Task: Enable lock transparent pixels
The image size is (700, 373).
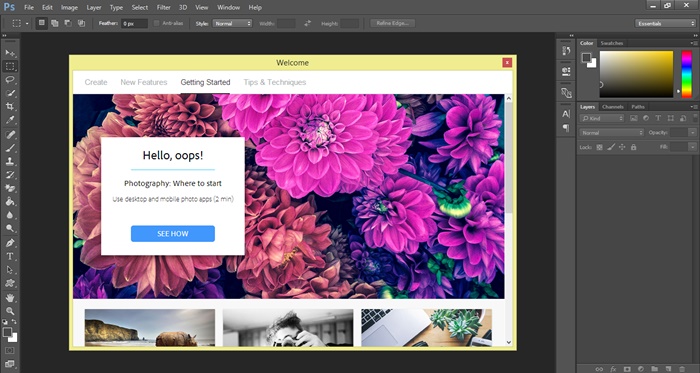Action: 600,147
